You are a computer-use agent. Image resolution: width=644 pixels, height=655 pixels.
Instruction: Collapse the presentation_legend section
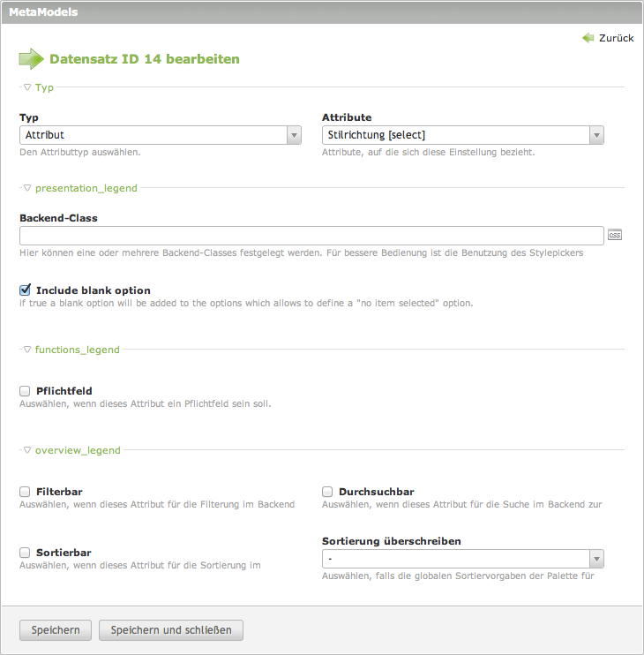tap(80, 188)
